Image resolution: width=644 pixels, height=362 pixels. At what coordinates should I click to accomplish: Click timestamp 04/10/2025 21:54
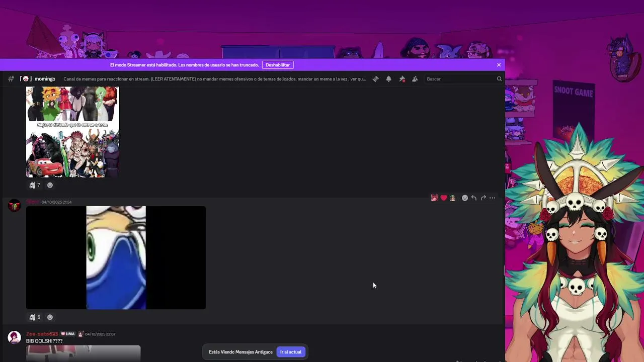pyautogui.click(x=56, y=202)
